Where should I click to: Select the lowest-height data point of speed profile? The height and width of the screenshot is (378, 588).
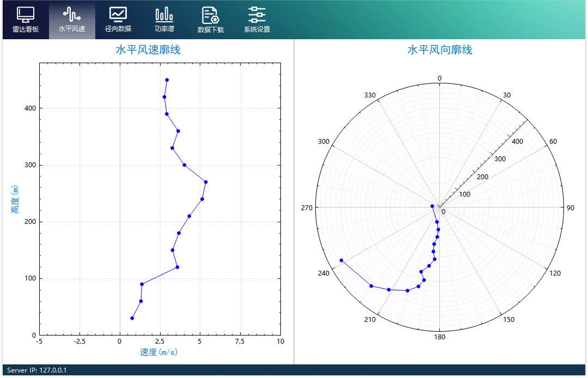(x=132, y=319)
